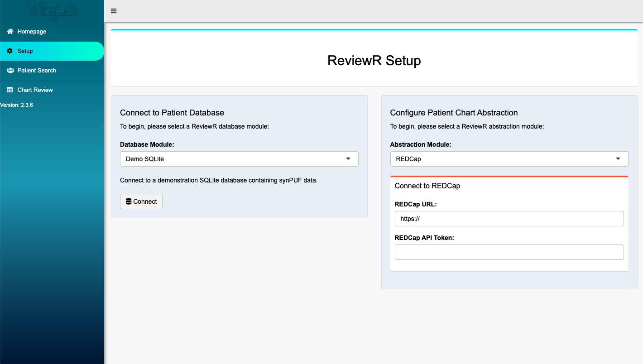This screenshot has height=364, width=643.
Task: Click the Connect button
Action: [x=141, y=201]
